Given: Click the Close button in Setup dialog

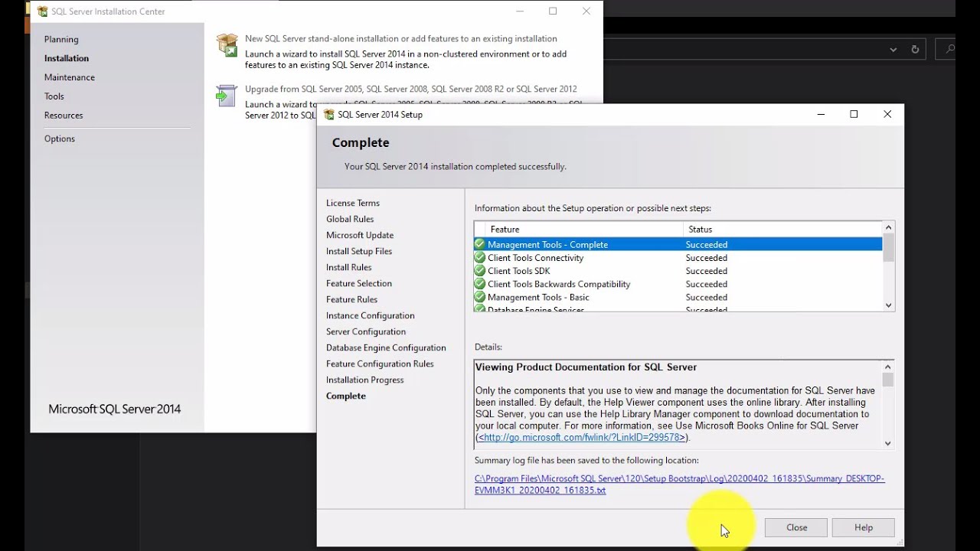Looking at the screenshot, I should [x=796, y=527].
